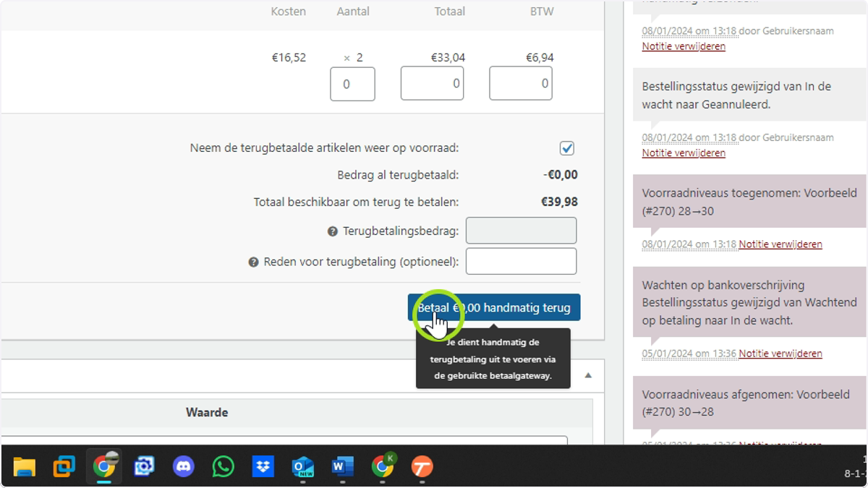Open File Explorer from the taskbar
The width and height of the screenshot is (868, 488).
[25, 467]
